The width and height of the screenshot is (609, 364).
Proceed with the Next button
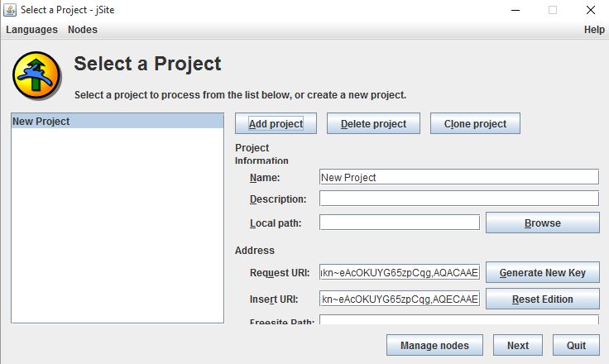517,346
